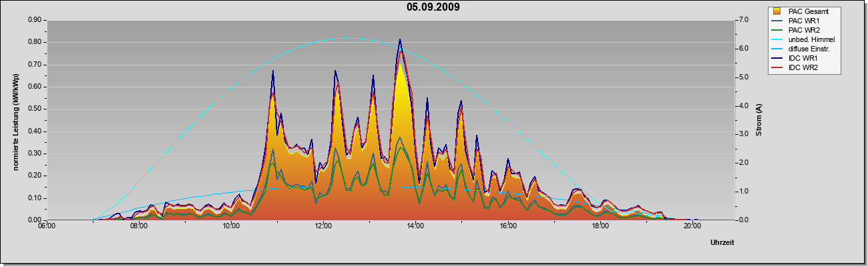The width and height of the screenshot is (868, 267).
Task: Click the Uhrzeit axis title
Action: click(722, 243)
